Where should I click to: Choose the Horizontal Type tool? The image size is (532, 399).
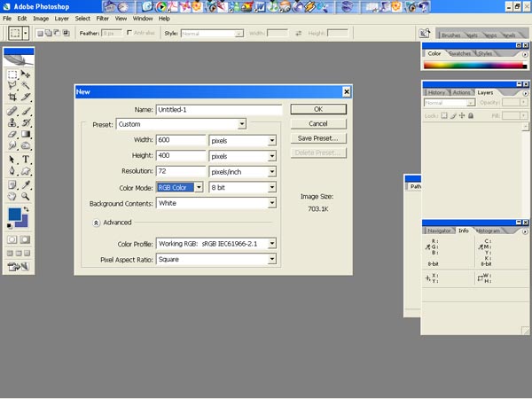click(26, 159)
